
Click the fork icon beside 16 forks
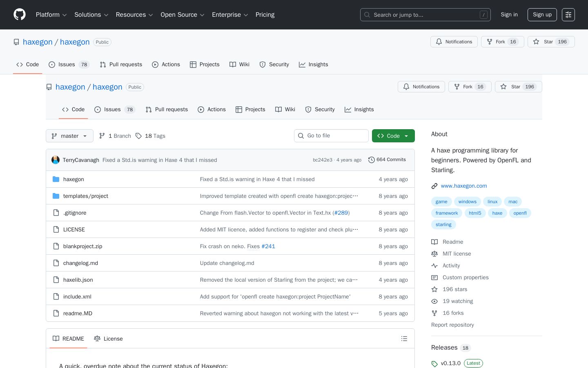point(434,313)
